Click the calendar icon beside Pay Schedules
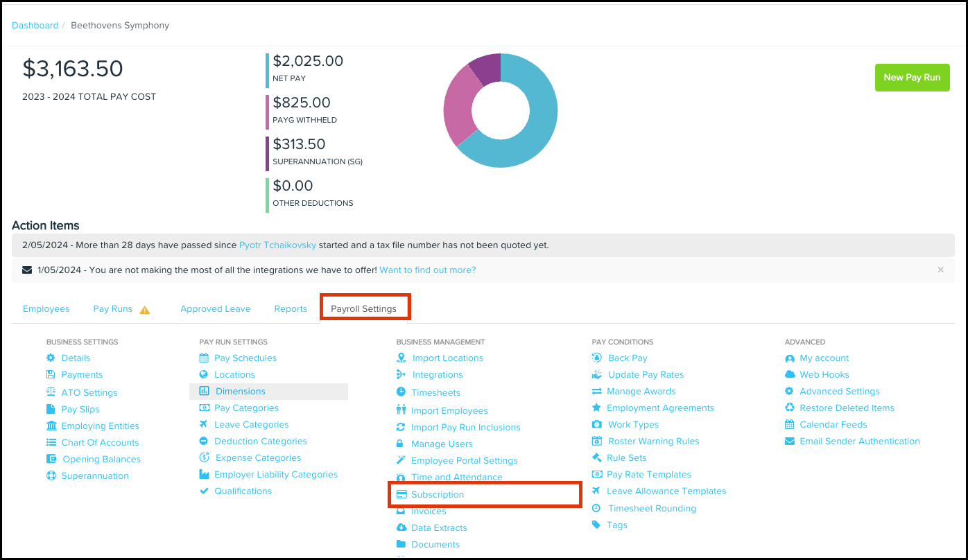This screenshot has width=968, height=560. (x=204, y=358)
